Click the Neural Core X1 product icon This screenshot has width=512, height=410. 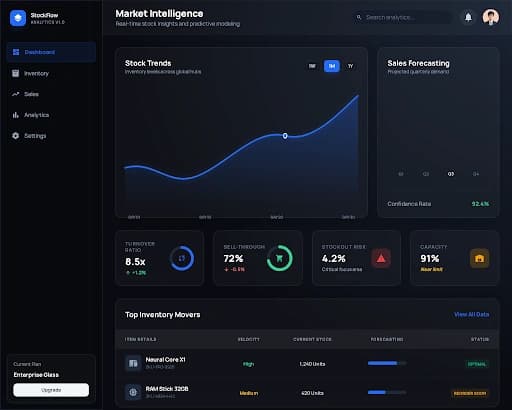point(133,363)
